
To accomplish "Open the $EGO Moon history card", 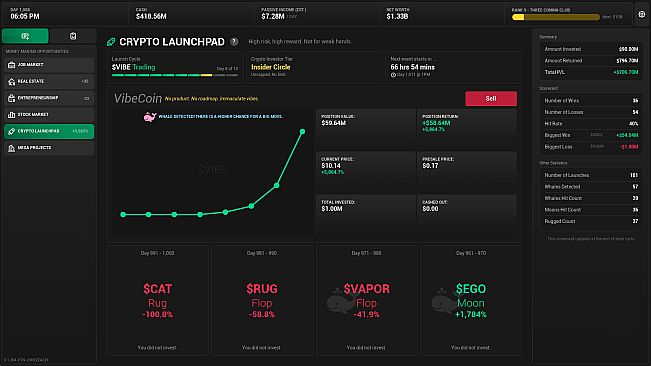I will click(x=471, y=300).
